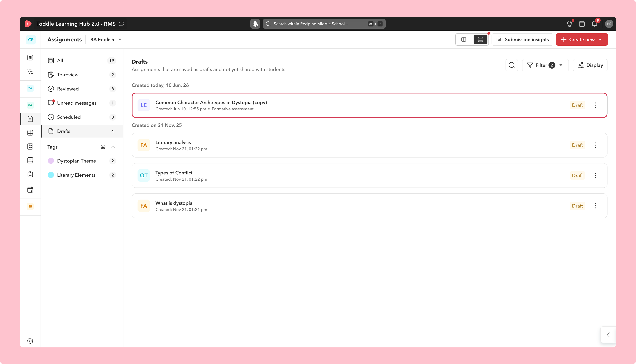Screen dimensions: 636x364
Task: Open the notifications bell icon
Action: click(x=594, y=24)
